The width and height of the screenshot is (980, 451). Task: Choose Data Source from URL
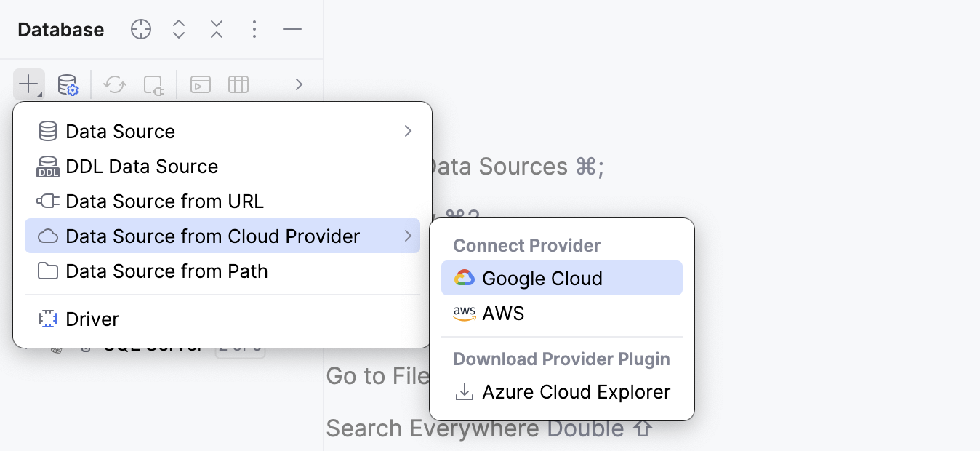164,201
